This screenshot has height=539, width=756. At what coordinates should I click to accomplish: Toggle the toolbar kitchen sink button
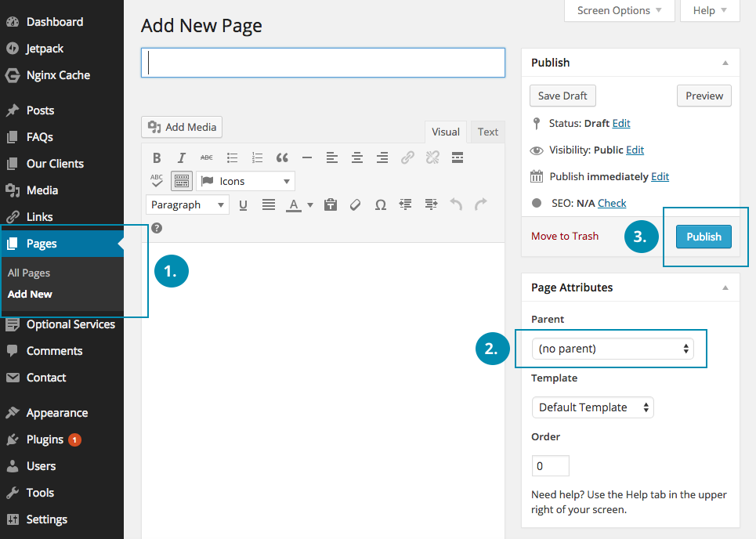(182, 181)
